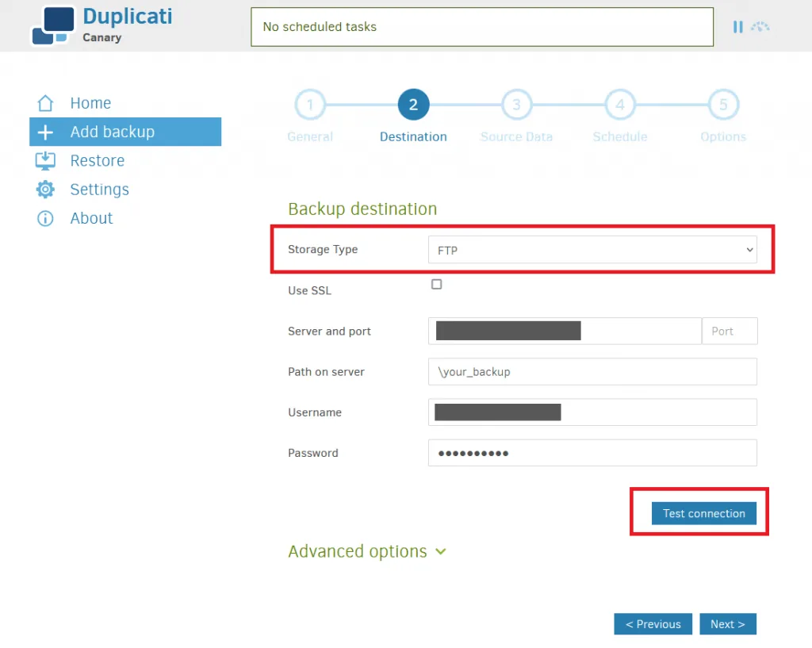
Task: Open the throttle speedometer icon
Action: [760, 26]
